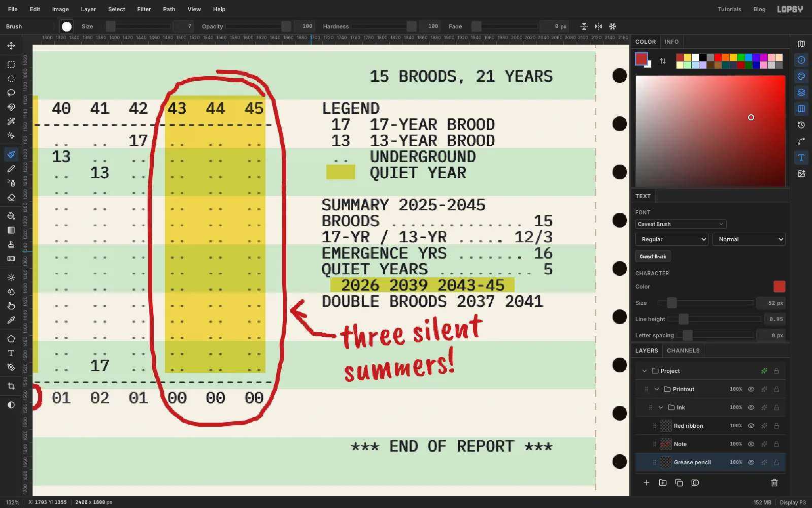Open the History panel icon

point(801,125)
